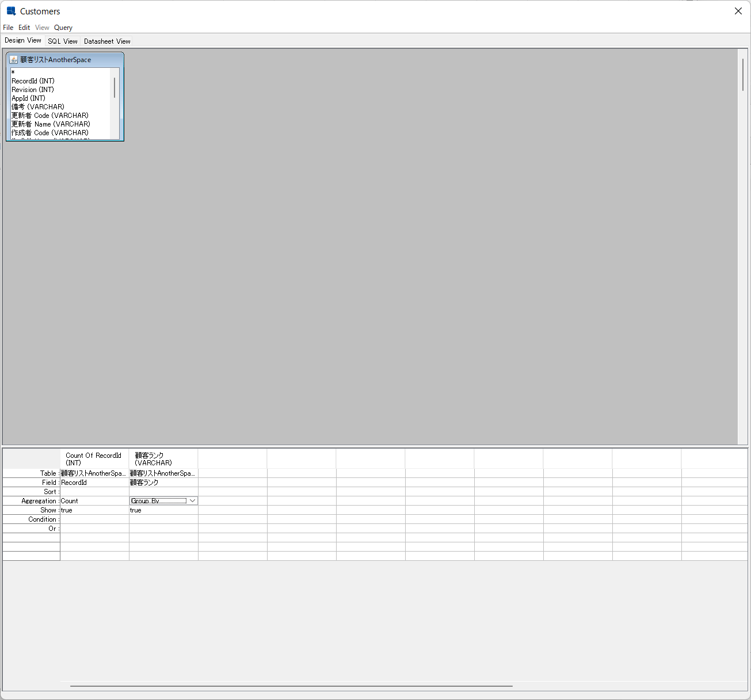Click the Aggregation row label
This screenshot has width=751, height=700.
32,501
